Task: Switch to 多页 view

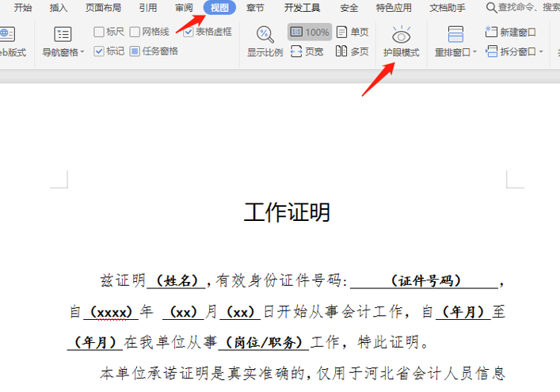Action: tap(352, 51)
